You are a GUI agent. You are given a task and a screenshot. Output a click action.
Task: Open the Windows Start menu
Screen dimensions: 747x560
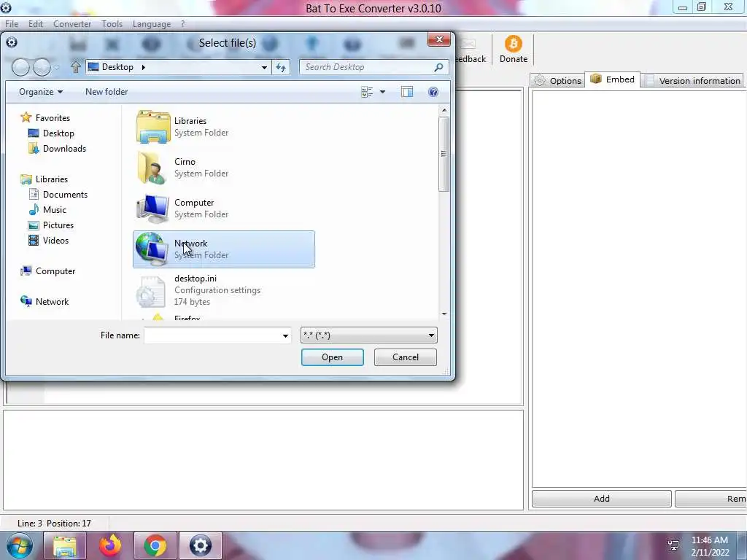tap(20, 545)
